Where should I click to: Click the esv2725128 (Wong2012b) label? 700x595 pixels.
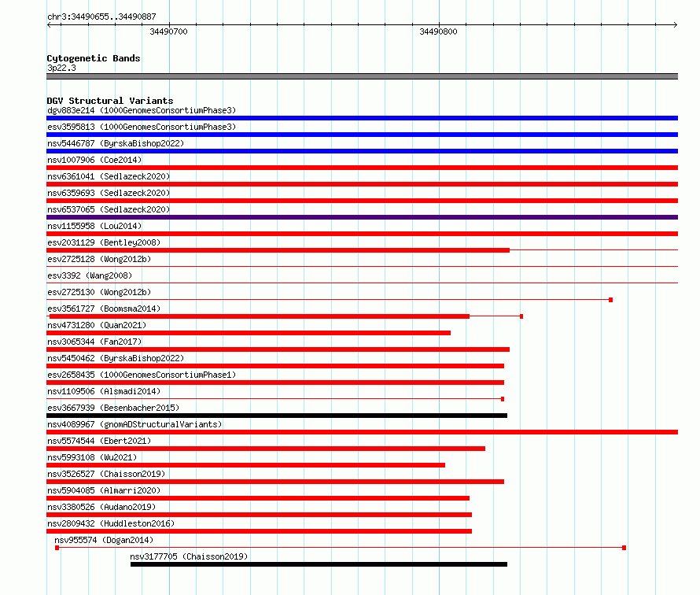(99, 259)
